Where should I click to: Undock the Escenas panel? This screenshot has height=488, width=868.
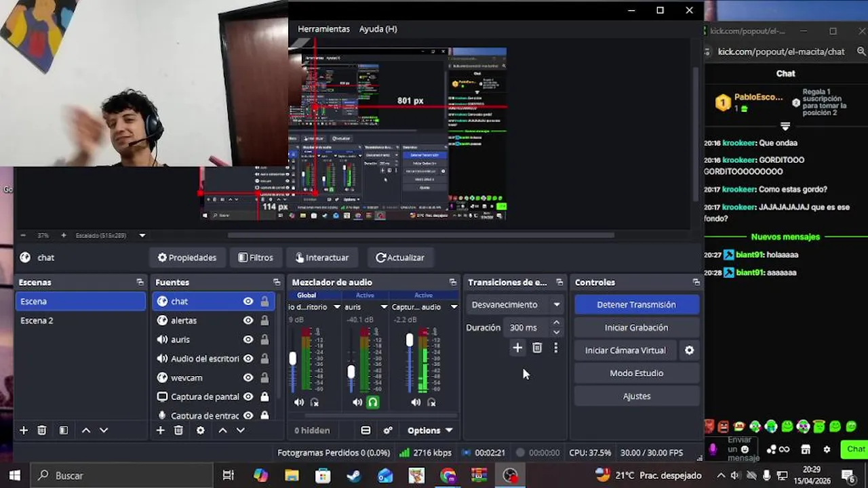pos(140,283)
